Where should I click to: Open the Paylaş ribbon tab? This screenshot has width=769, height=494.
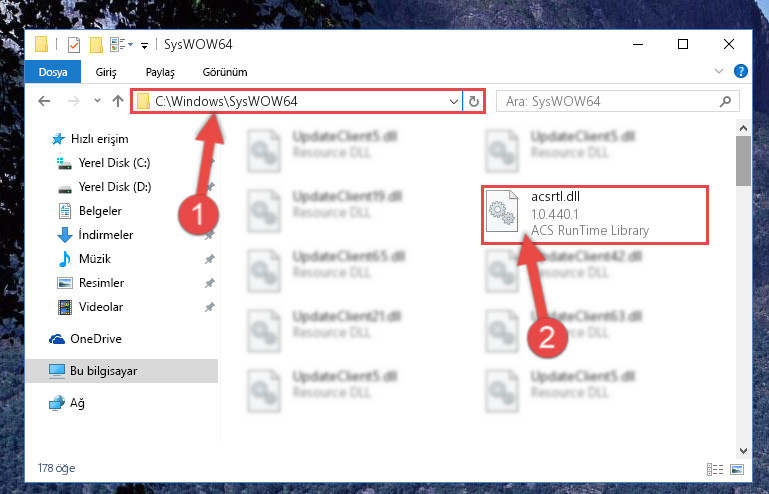(x=160, y=72)
